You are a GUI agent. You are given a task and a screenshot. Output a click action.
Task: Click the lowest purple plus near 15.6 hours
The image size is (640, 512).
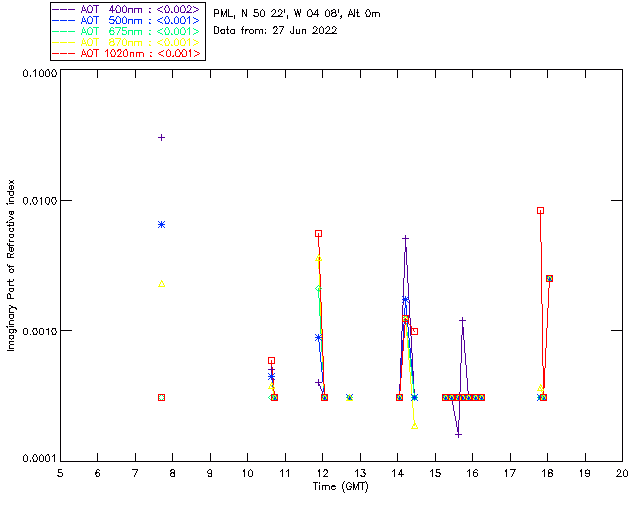pos(458,435)
